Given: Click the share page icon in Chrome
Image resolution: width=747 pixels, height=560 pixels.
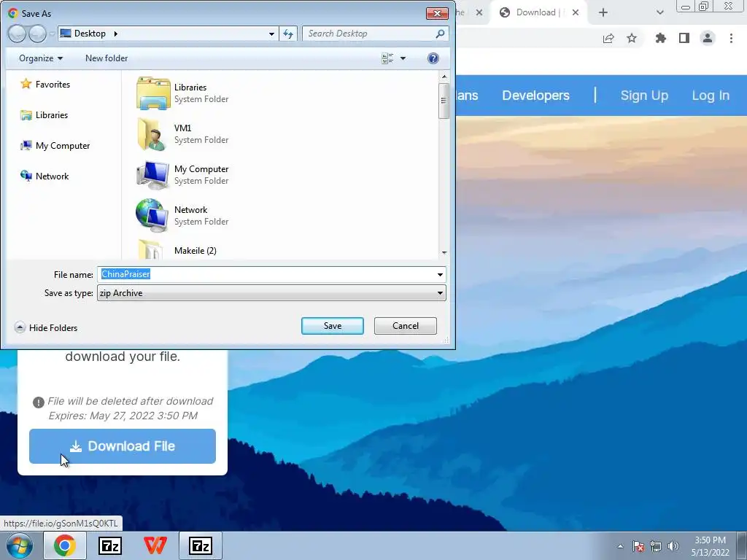Looking at the screenshot, I should (x=608, y=38).
